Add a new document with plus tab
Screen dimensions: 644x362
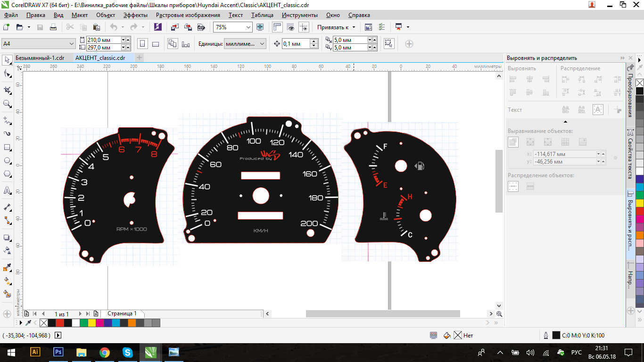140,58
